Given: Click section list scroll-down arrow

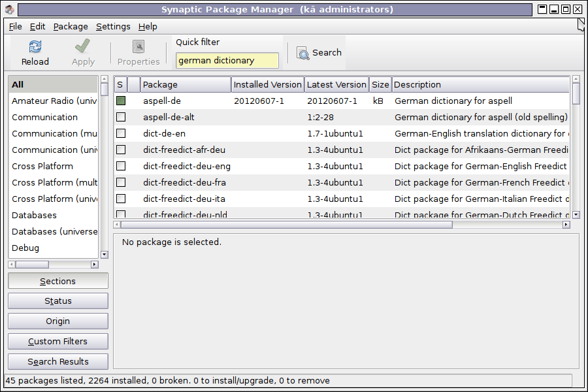Looking at the screenshot, I should (x=105, y=255).
